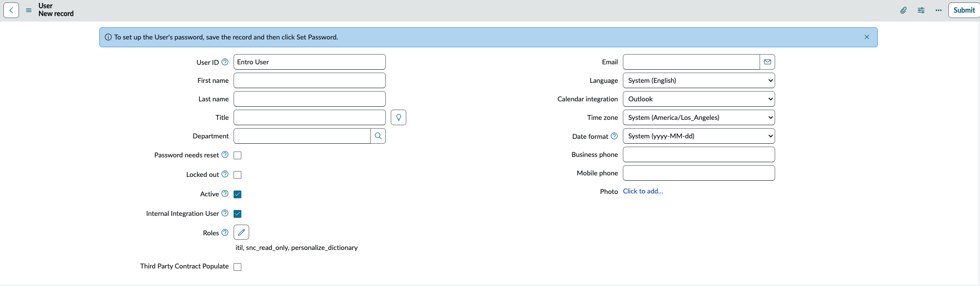The height and width of the screenshot is (286, 980).
Task: Click the help icon beside Active
Action: coord(225,193)
